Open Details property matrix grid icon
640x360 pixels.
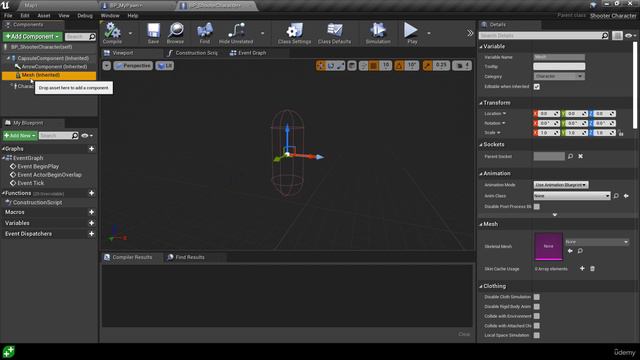[x=617, y=36]
